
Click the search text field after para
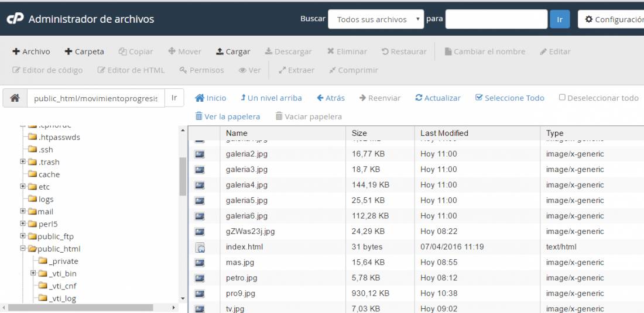pyautogui.click(x=496, y=19)
